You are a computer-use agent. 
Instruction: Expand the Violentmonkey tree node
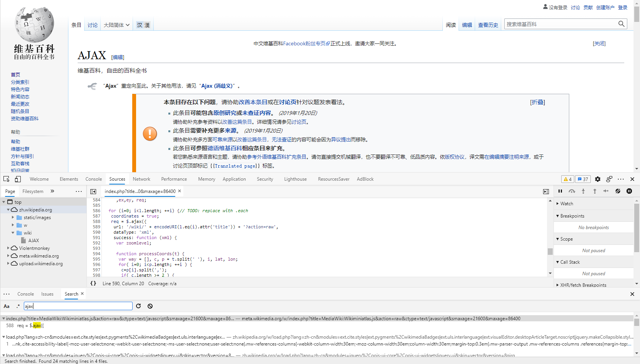pyautogui.click(x=8, y=248)
